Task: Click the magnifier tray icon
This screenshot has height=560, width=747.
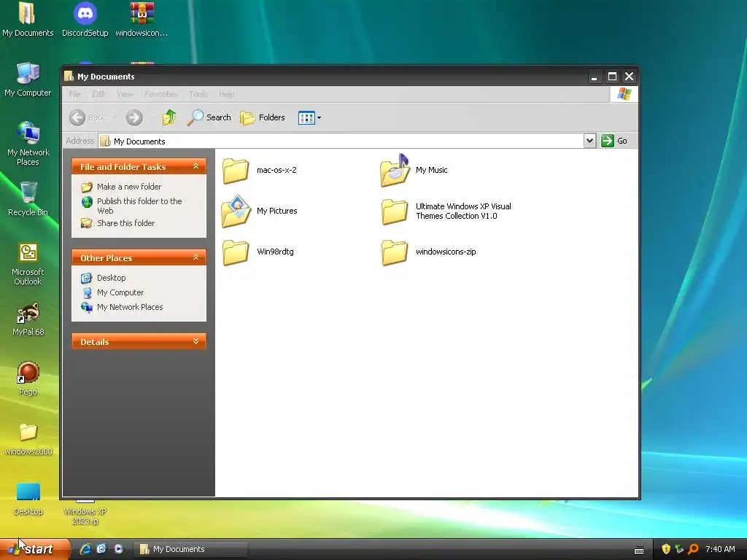Action: (693, 549)
